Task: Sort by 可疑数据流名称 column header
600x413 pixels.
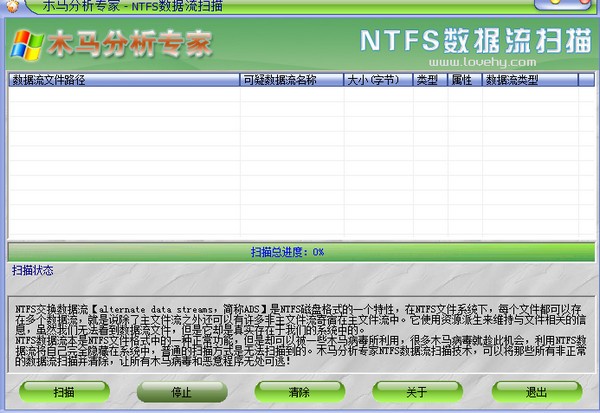Action: point(292,80)
